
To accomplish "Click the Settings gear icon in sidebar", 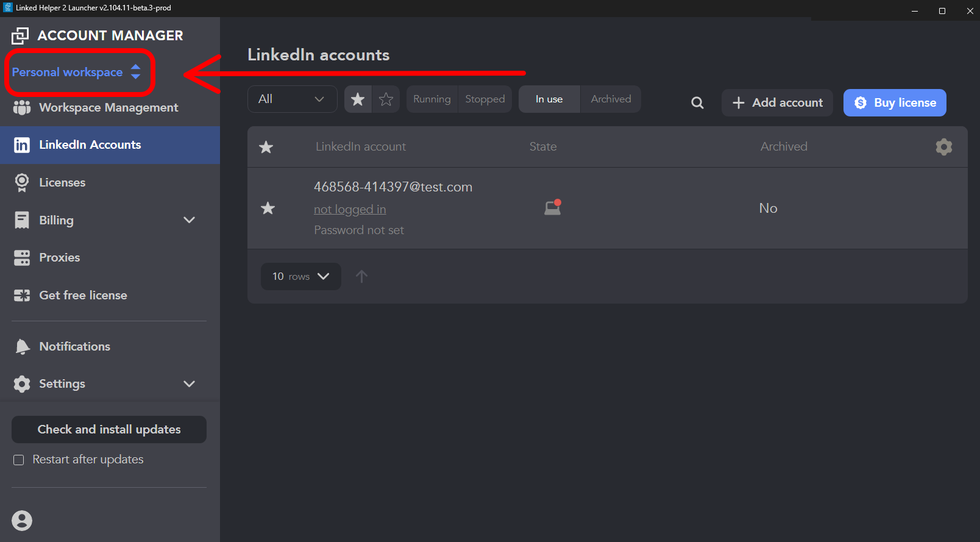I will tap(22, 384).
